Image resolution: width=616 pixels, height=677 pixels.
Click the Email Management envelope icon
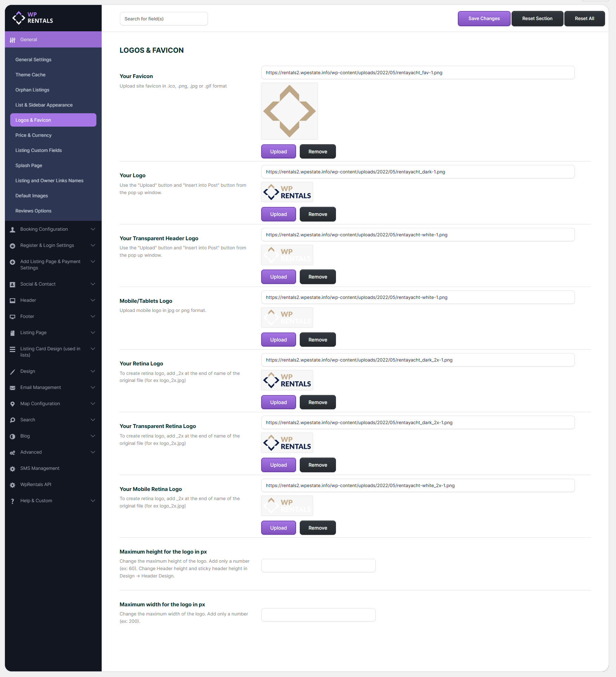tap(13, 388)
